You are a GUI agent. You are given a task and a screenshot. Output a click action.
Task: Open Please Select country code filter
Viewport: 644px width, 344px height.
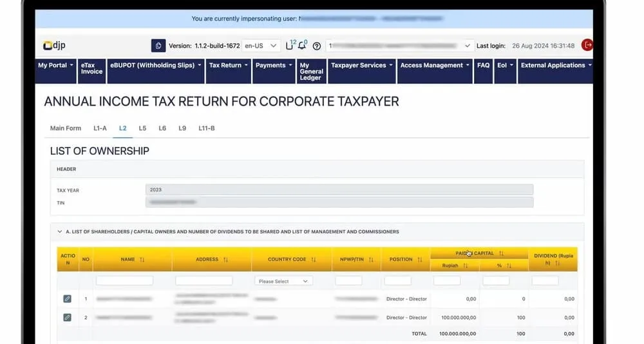[x=283, y=281]
